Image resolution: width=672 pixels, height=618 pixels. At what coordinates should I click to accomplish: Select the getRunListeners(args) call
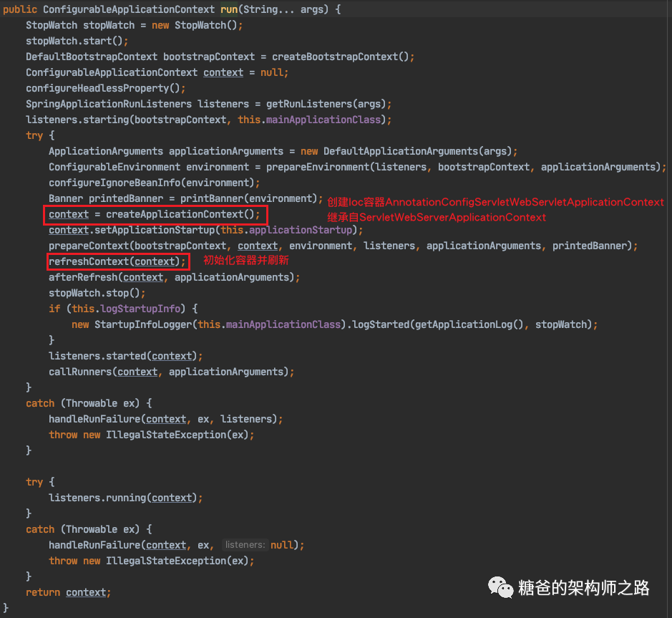pos(326,104)
